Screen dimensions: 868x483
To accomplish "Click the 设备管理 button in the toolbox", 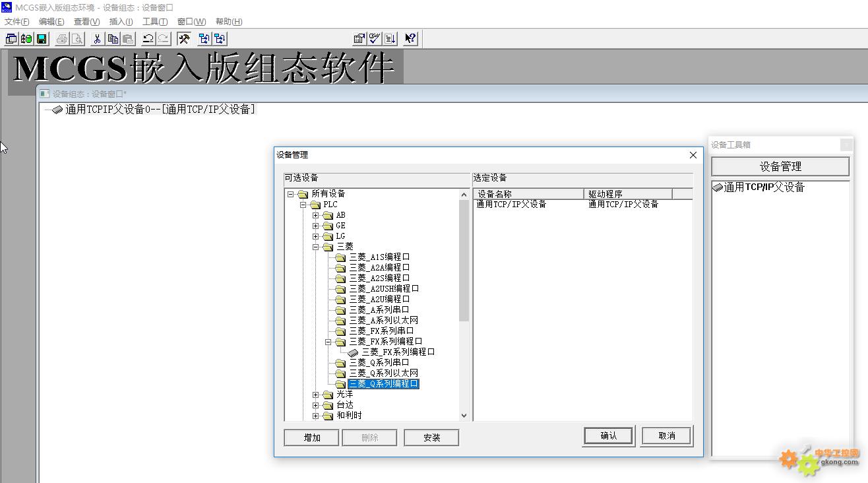I will (780, 166).
